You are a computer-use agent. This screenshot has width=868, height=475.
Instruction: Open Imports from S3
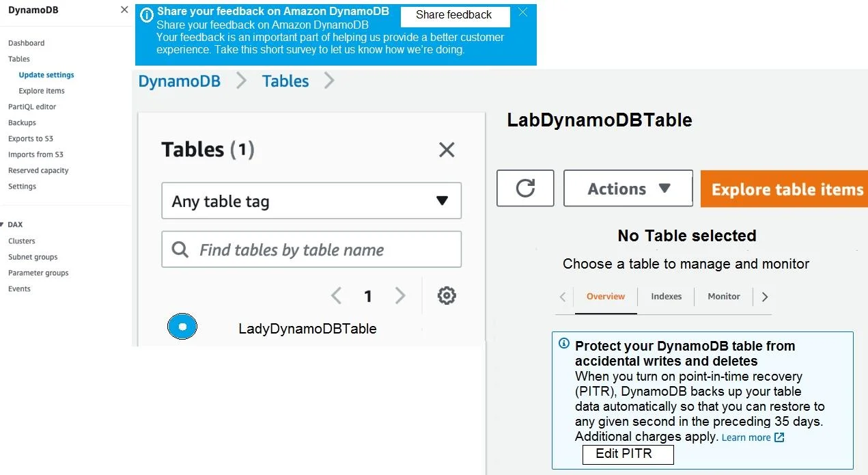[36, 154]
